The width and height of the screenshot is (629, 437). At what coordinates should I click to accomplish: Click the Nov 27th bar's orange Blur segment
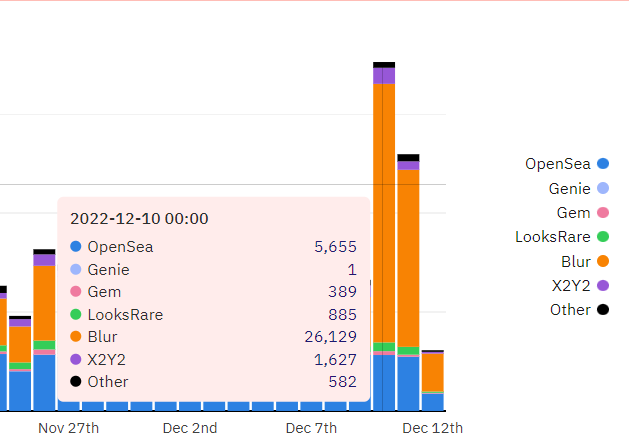(x=44, y=303)
